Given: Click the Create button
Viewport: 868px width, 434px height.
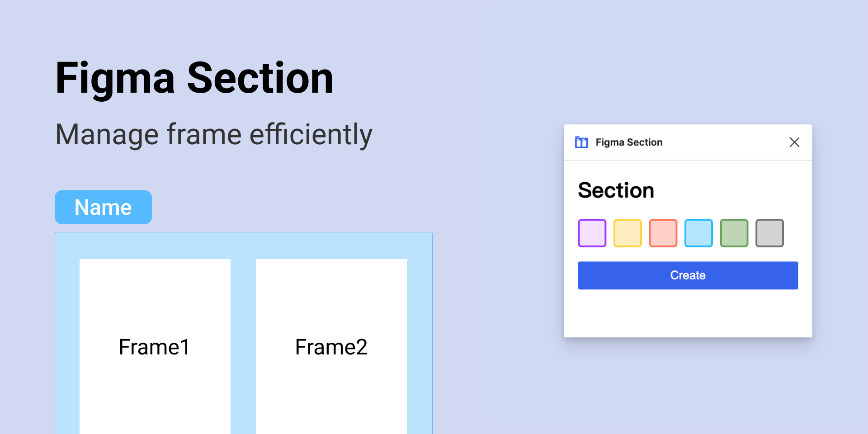Looking at the screenshot, I should click(688, 275).
